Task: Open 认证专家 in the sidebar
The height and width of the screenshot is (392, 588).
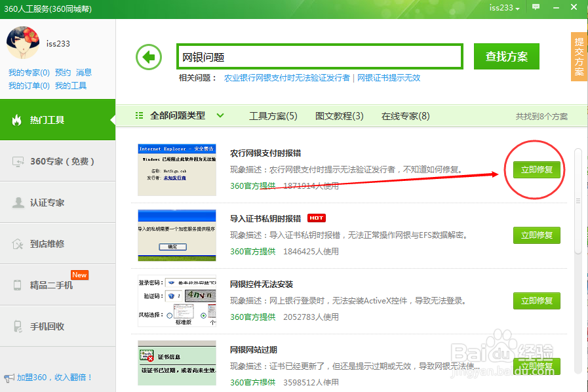Action: pyautogui.click(x=58, y=203)
